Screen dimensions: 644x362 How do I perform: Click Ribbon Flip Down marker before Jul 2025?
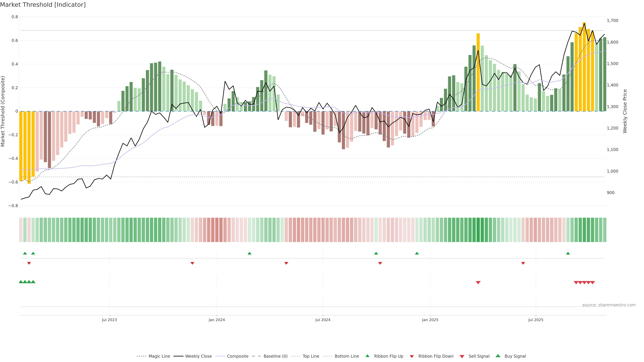pos(523,263)
